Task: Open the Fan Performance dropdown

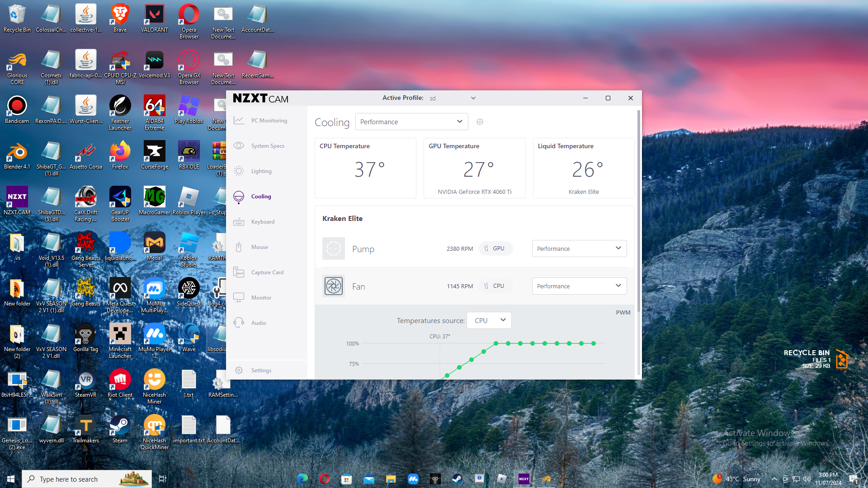Action: [579, 286]
